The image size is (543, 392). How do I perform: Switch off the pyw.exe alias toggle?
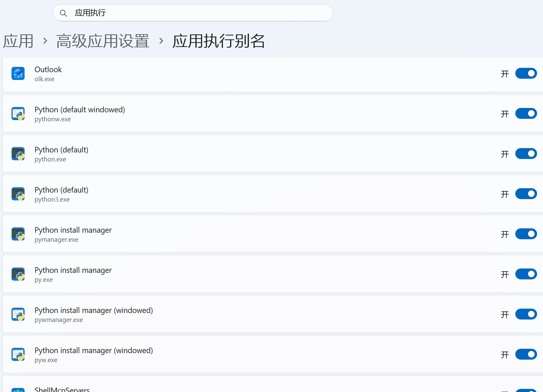tap(526, 354)
